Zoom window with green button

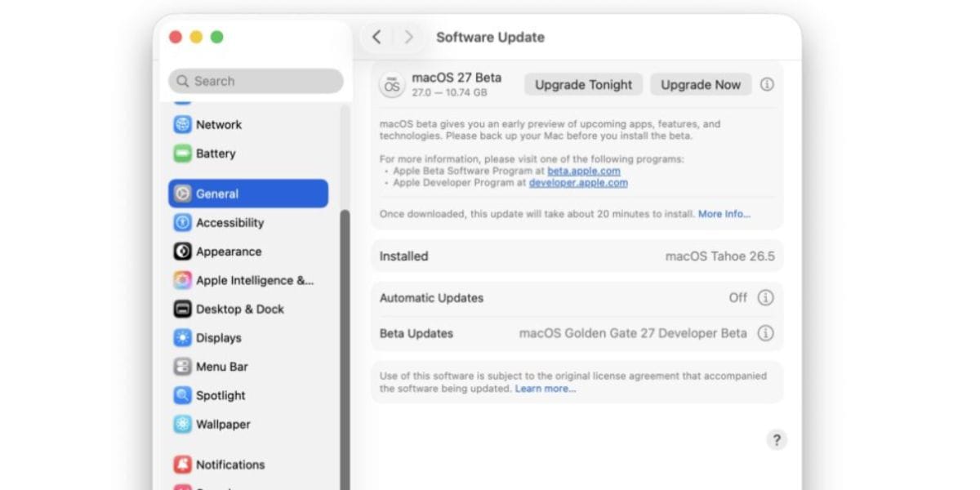217,37
